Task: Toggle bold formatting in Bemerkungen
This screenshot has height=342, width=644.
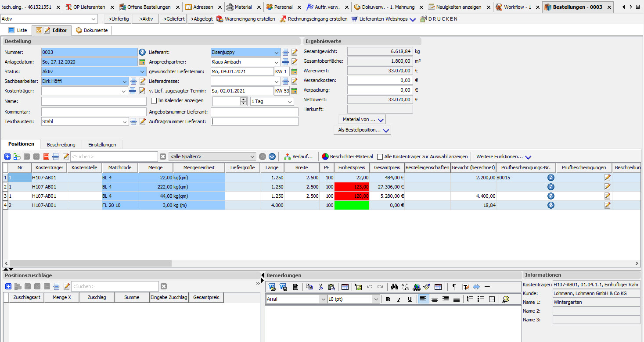Action: tap(388, 299)
